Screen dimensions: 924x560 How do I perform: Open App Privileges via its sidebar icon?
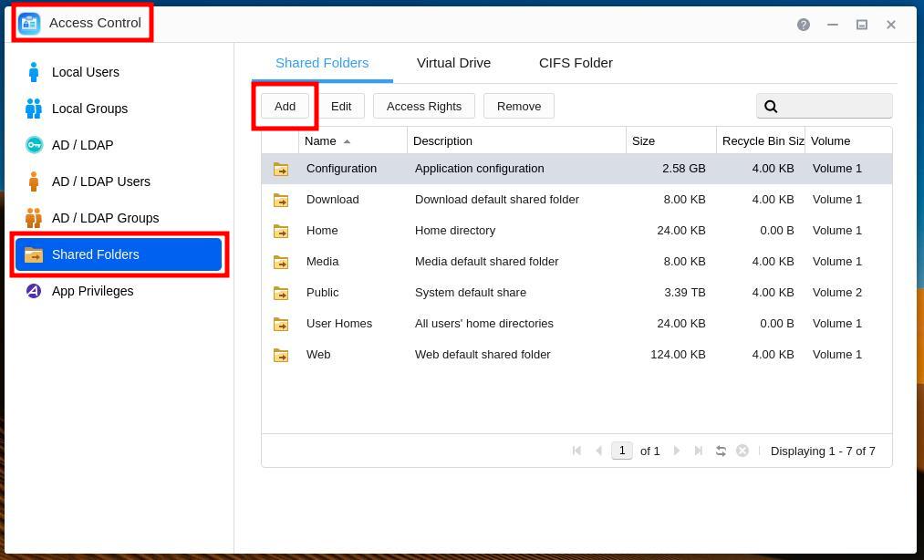coord(34,291)
